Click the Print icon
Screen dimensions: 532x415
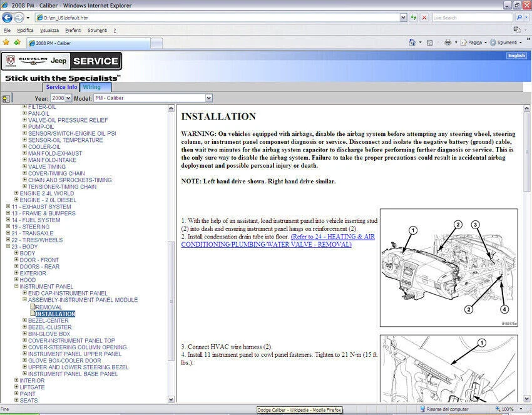click(448, 42)
